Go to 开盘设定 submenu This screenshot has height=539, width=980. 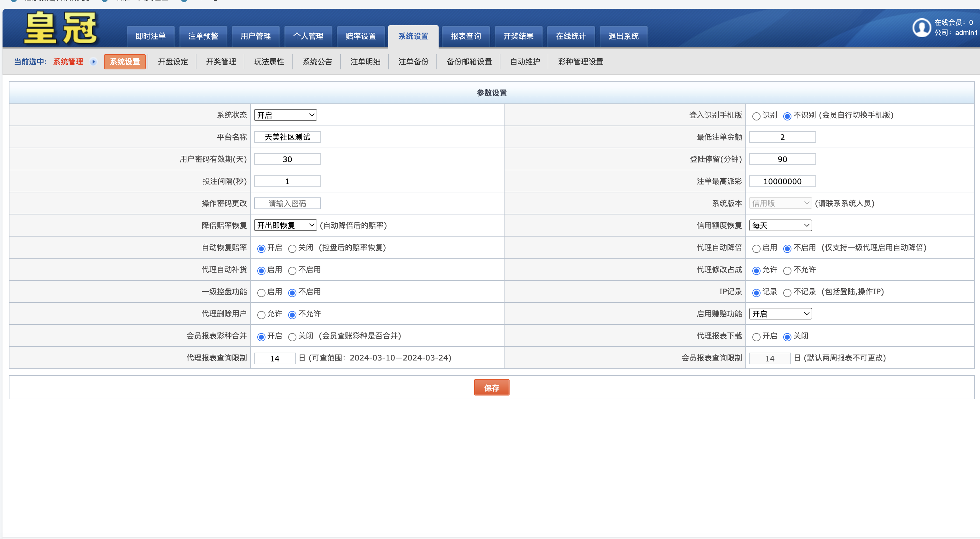point(173,62)
